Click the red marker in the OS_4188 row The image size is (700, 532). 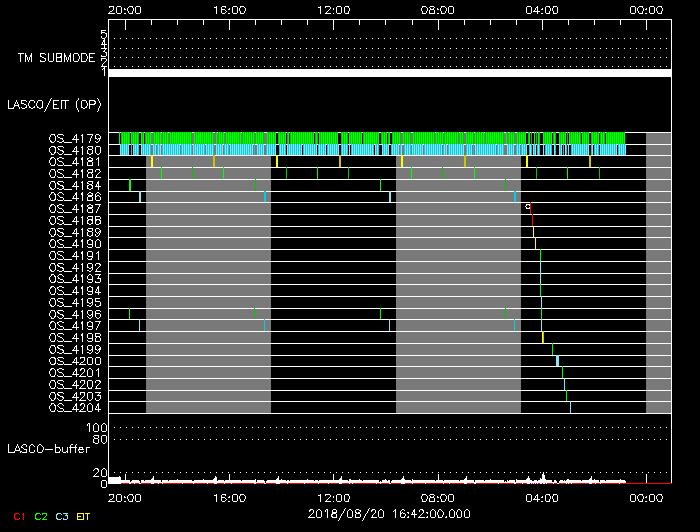tap(532, 219)
